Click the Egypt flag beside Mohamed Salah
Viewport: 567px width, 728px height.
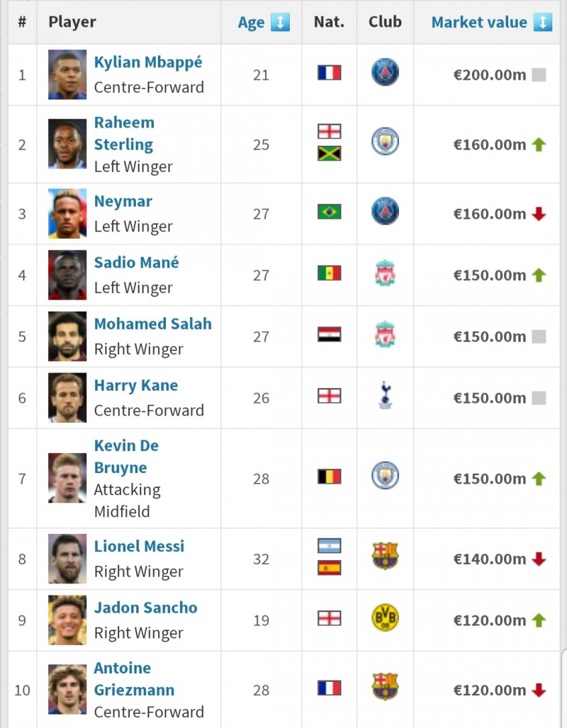(329, 334)
